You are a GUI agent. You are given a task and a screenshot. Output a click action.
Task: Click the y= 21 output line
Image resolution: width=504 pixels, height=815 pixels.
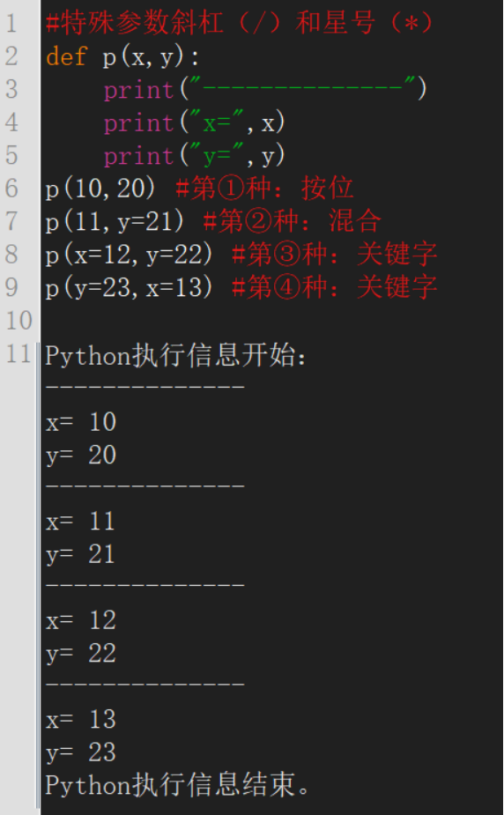(x=80, y=554)
